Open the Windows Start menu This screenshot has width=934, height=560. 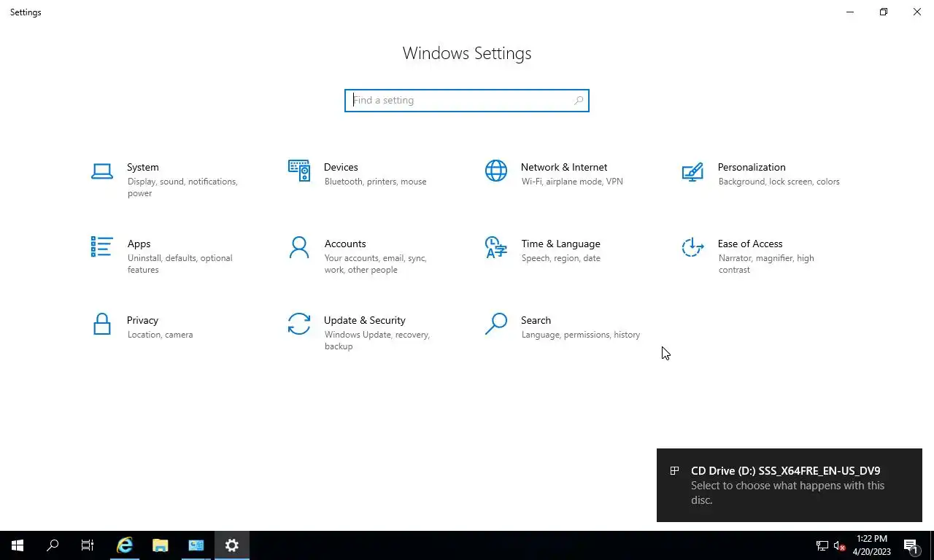18,545
